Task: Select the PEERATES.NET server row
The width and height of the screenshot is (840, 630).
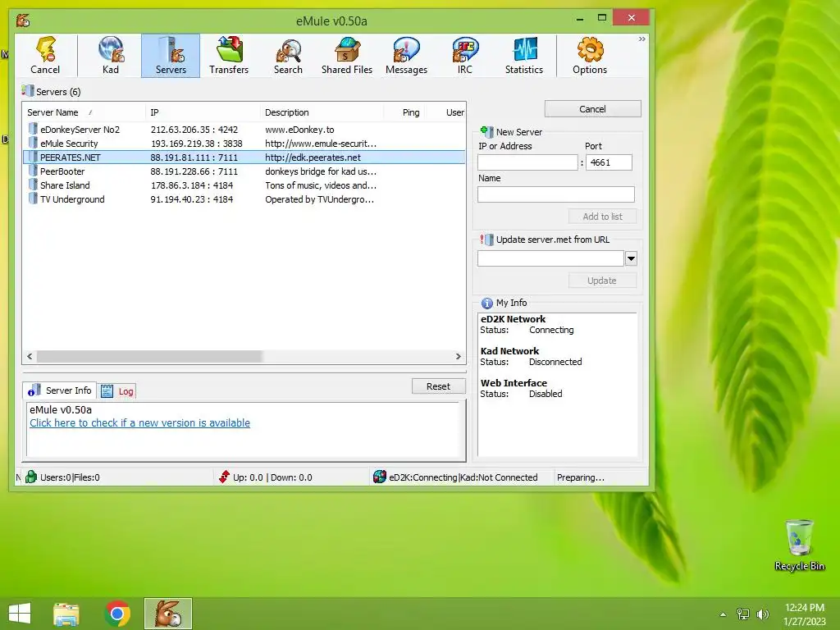Action: click(244, 157)
